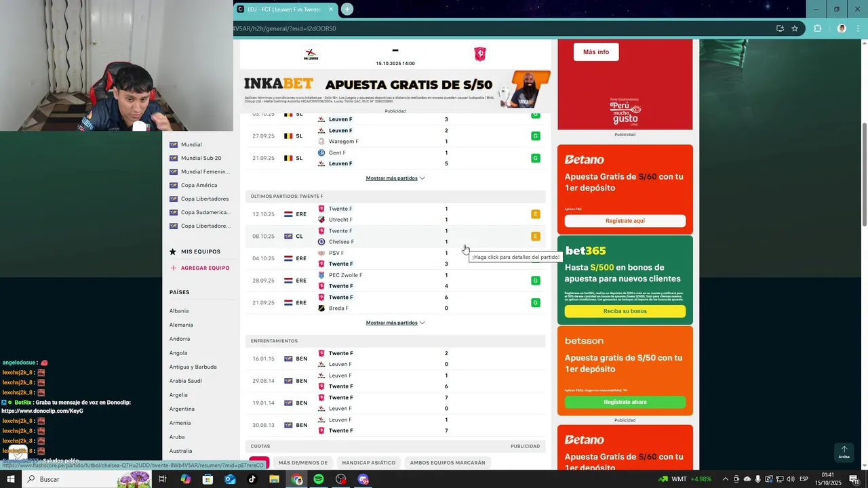Select Argentina in the countries list

(x=182, y=409)
